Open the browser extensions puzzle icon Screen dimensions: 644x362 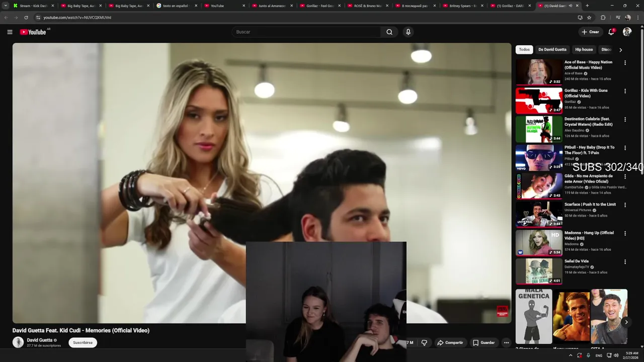(603, 17)
